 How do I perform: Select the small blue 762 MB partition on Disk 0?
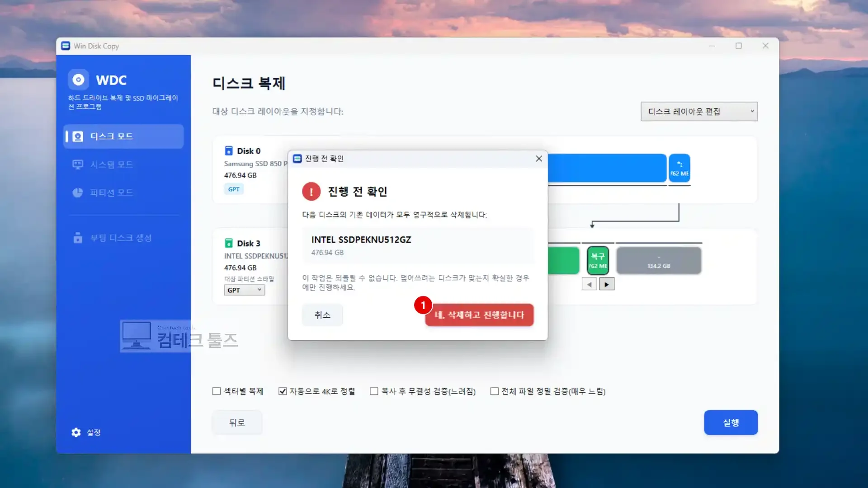679,168
